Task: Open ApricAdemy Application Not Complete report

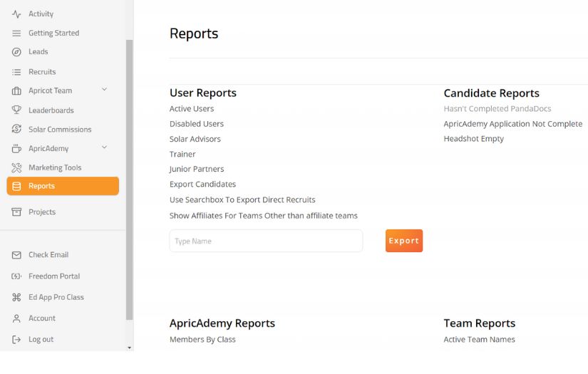Action: point(513,124)
